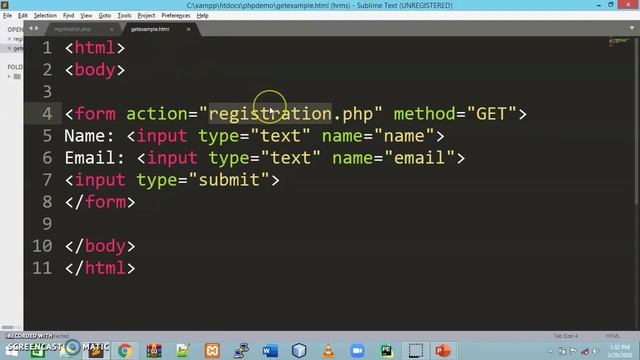
Task: Click line number 9 in gutter
Action: (47, 224)
